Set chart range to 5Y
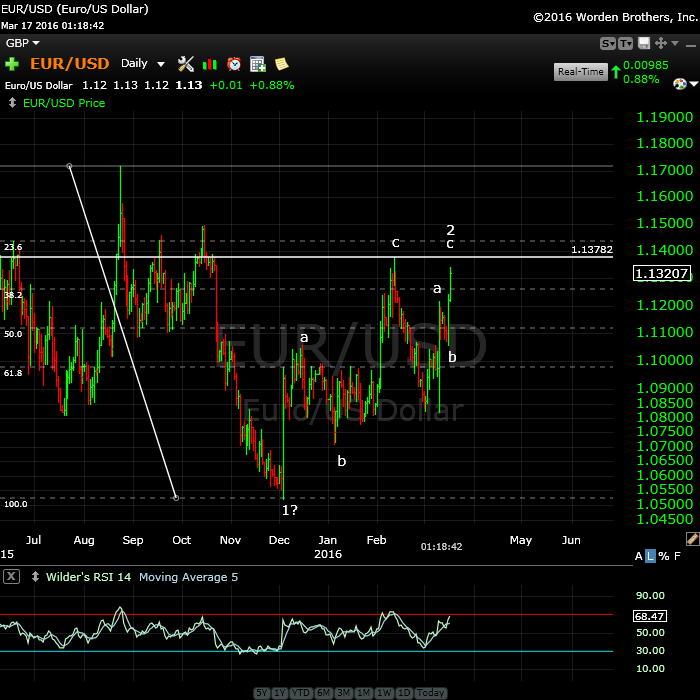This screenshot has width=700, height=700. click(x=262, y=692)
